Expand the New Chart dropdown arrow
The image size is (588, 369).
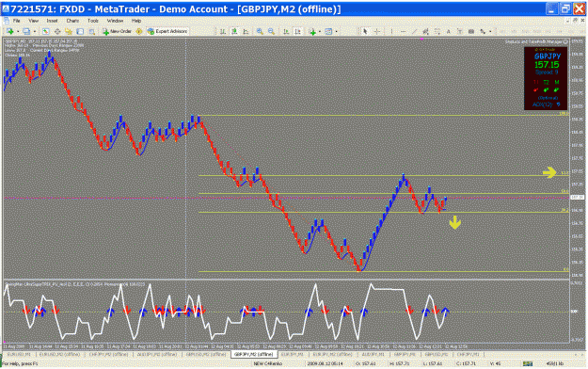pos(17,31)
